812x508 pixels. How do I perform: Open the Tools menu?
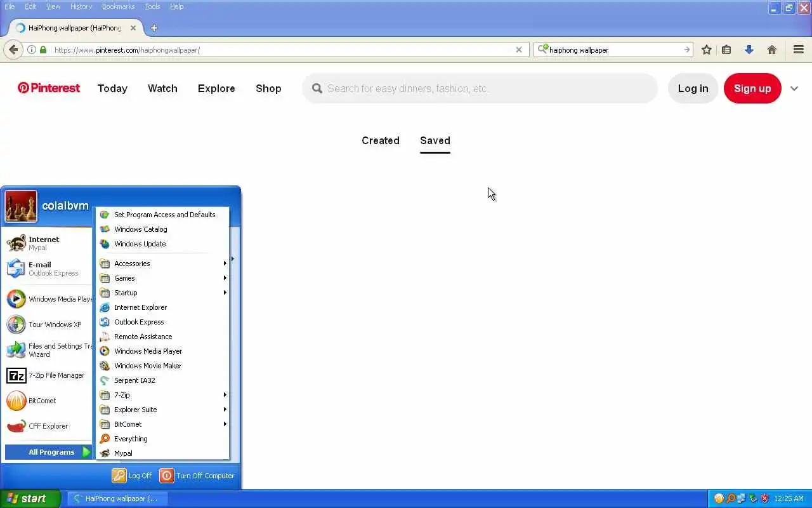(x=152, y=6)
